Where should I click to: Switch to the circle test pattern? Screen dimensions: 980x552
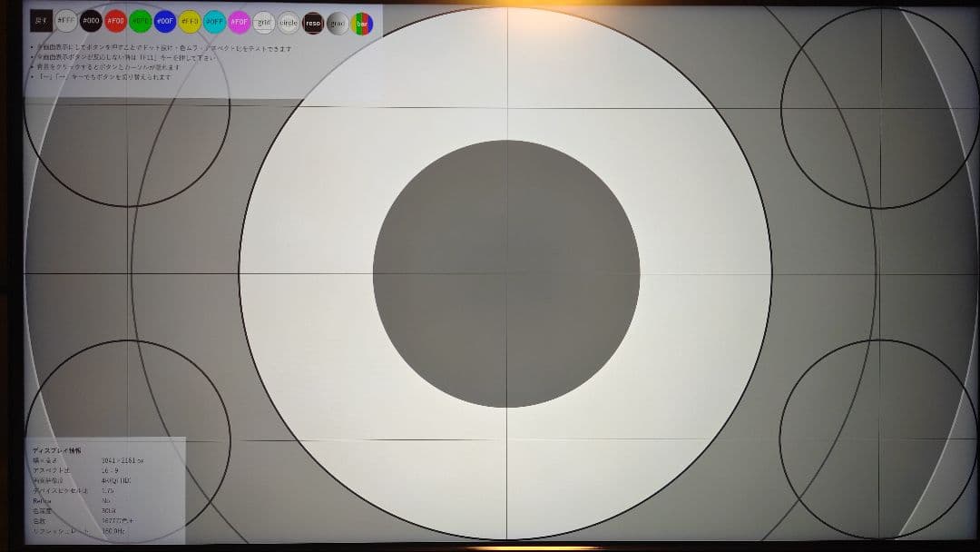(289, 23)
